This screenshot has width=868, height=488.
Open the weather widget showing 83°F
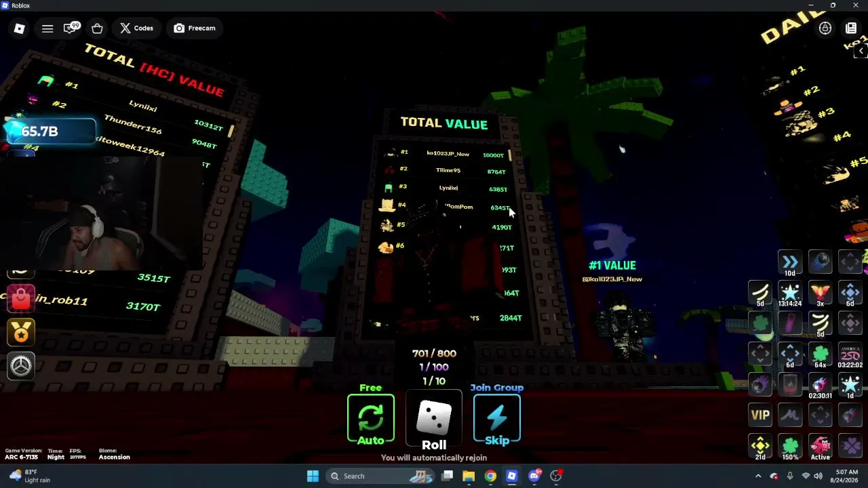coord(28,476)
